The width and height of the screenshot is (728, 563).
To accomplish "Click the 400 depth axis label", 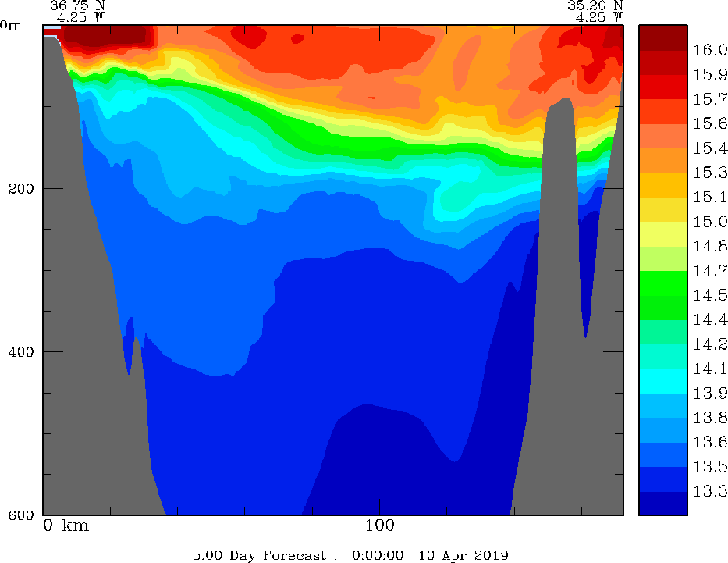I will (x=21, y=351).
